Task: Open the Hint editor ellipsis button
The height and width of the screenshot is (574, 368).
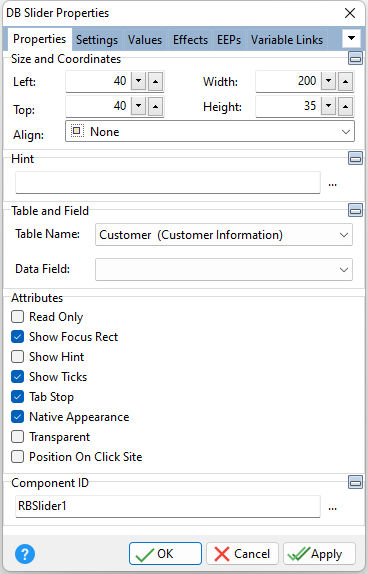Action: (x=332, y=184)
